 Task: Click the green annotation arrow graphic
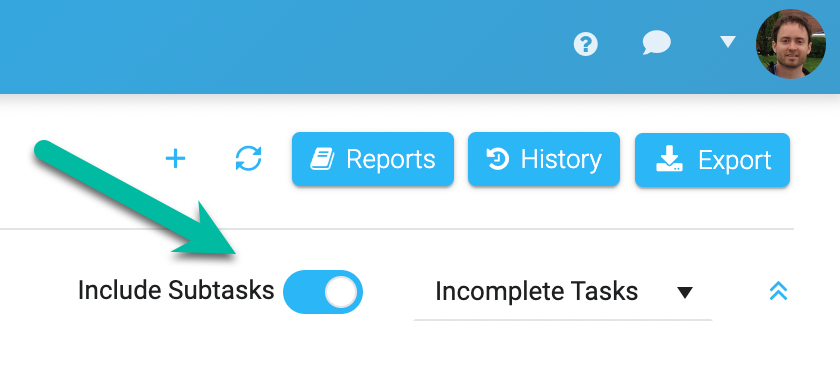137,199
